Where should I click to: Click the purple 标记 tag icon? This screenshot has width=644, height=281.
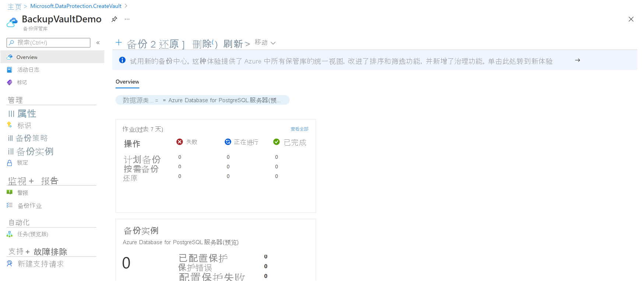pos(10,82)
